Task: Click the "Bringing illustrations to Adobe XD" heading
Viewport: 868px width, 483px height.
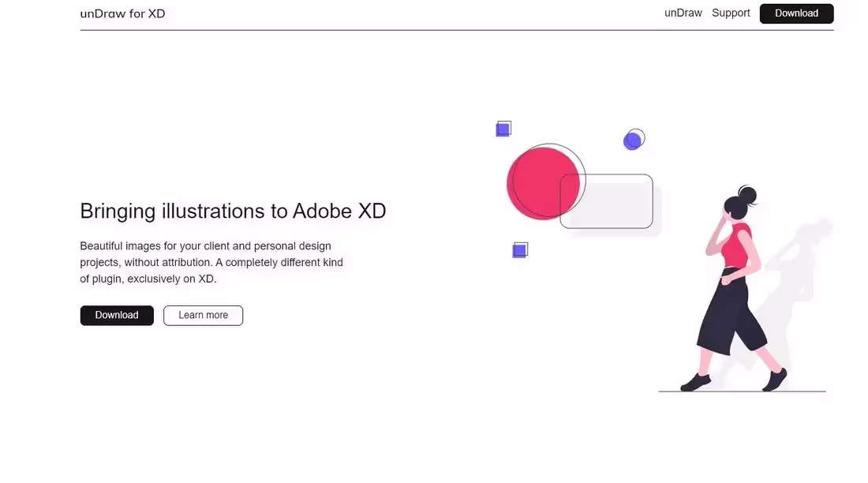Action: [x=233, y=211]
